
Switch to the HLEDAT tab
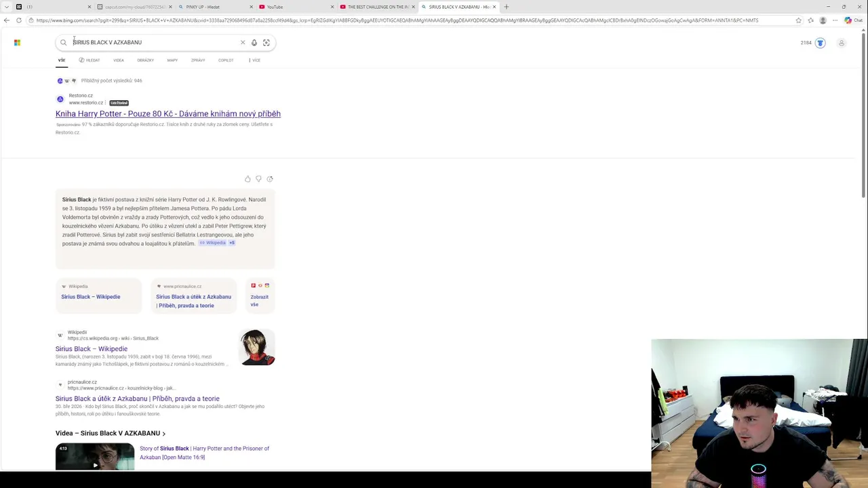coord(90,60)
